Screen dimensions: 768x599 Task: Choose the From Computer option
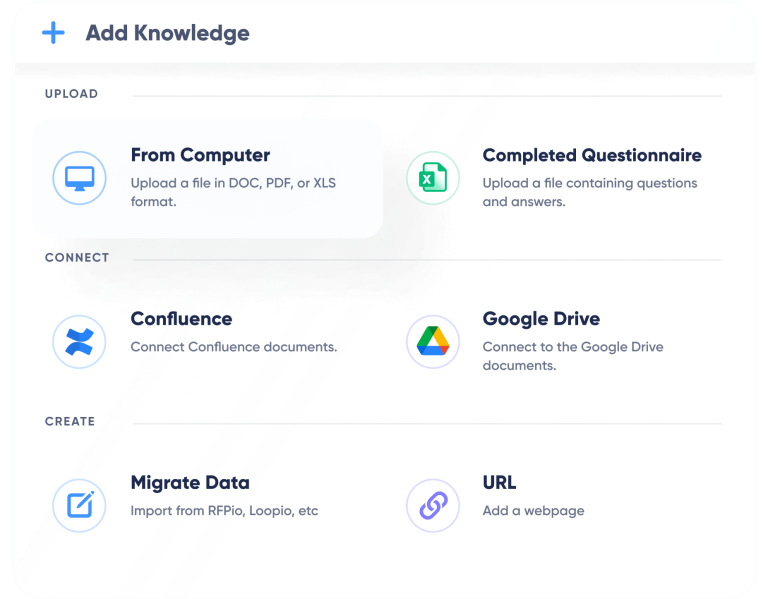tap(200, 156)
